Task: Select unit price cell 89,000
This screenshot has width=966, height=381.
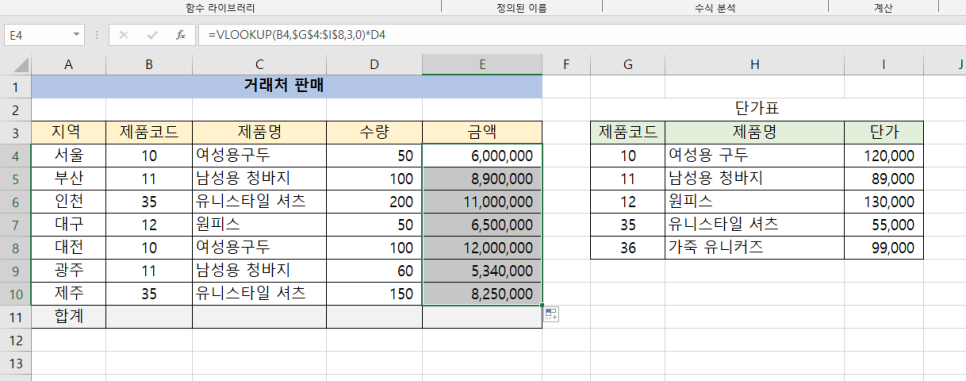Action: click(884, 179)
